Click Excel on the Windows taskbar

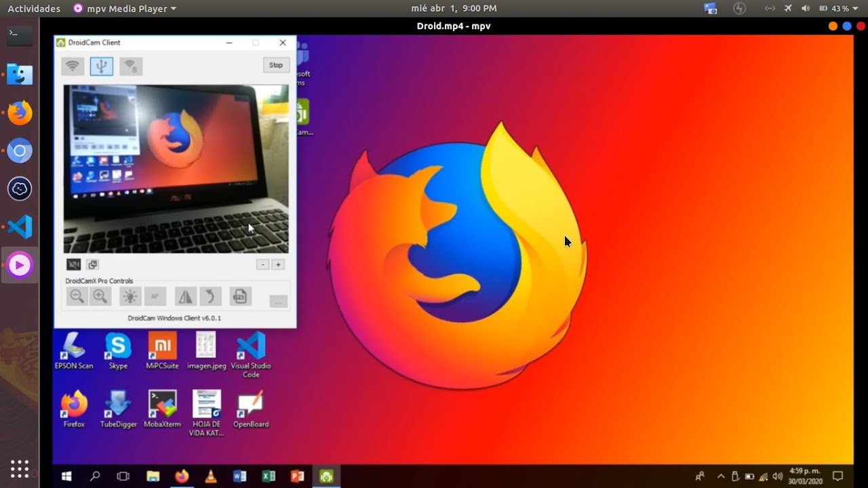click(x=269, y=476)
